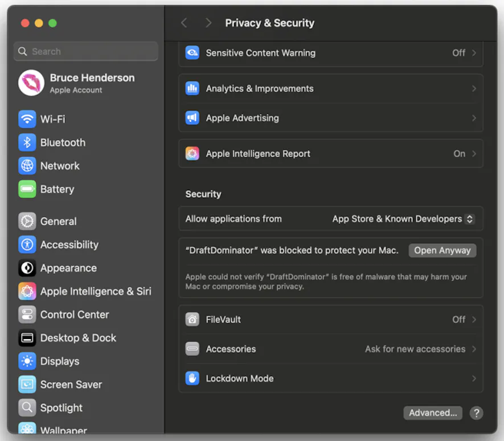
Task: Click the Screen Saver icon
Action: (27, 385)
